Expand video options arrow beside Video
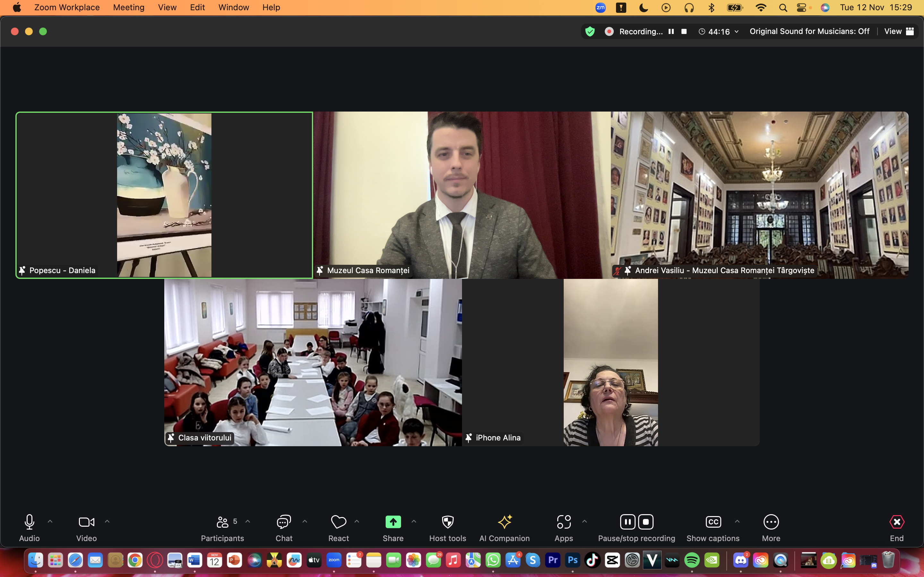The height and width of the screenshot is (577, 924). click(107, 521)
